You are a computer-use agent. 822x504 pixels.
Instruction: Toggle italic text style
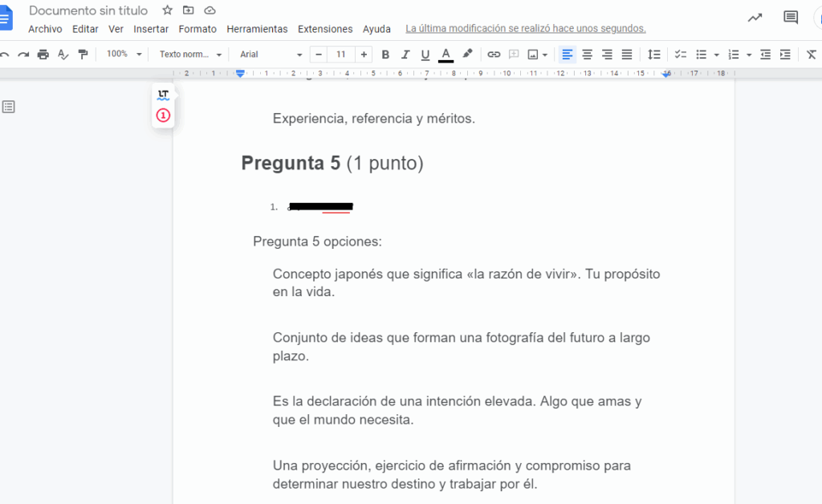click(405, 55)
